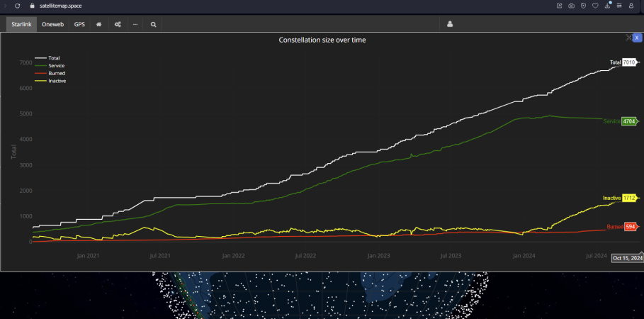Viewport: 644px width, 319px height.
Task: Click the 3000 y-axis tick label
Action: click(26, 165)
